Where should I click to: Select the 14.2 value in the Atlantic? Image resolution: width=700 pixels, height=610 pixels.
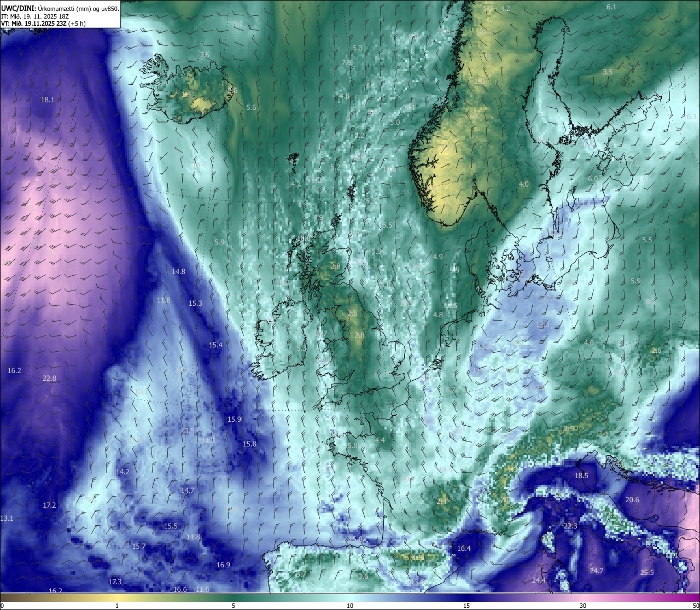(122, 472)
